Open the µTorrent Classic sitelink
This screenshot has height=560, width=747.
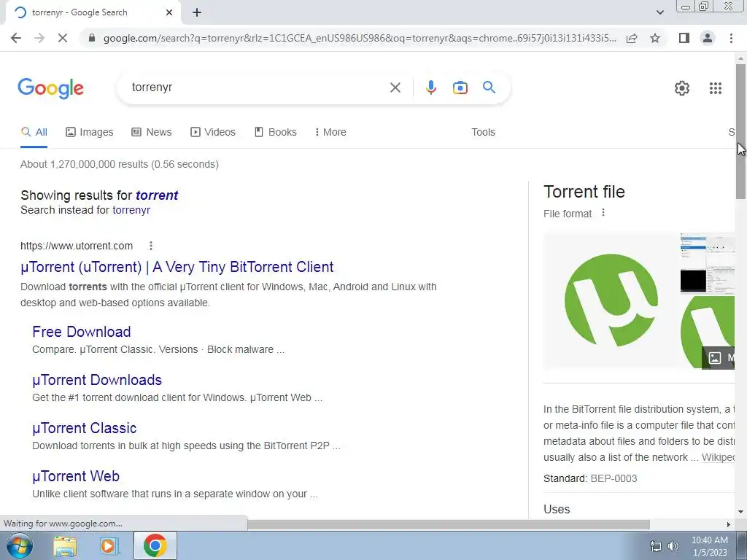85,428
